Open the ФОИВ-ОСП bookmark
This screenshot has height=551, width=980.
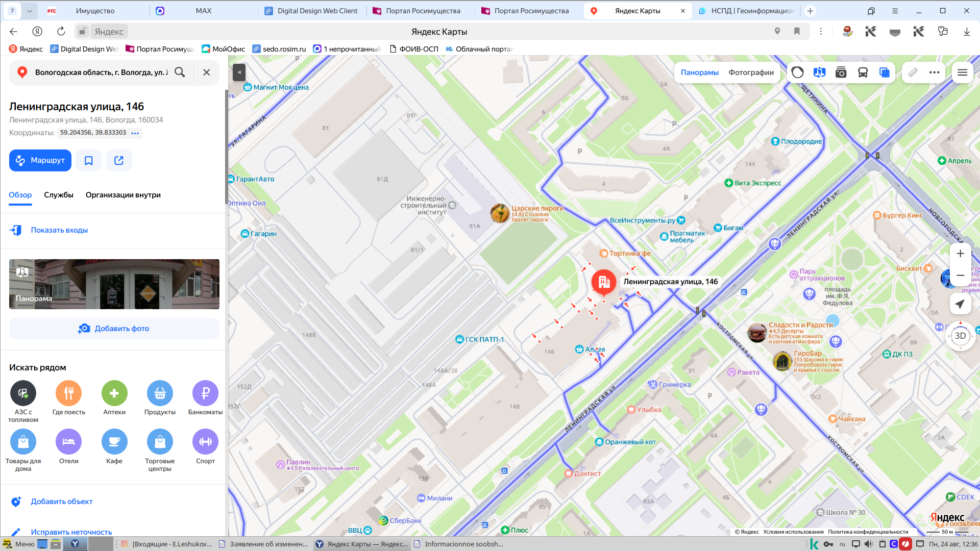pyautogui.click(x=414, y=49)
